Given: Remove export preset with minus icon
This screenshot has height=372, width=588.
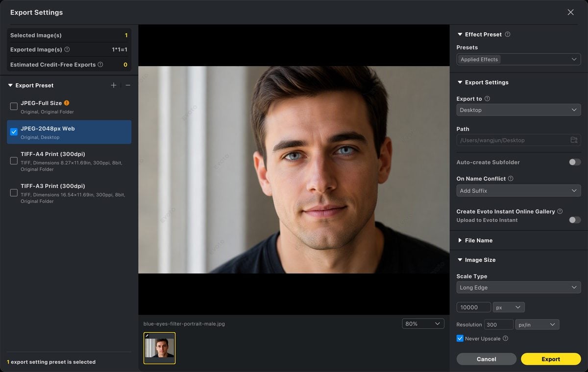Looking at the screenshot, I should coord(128,85).
